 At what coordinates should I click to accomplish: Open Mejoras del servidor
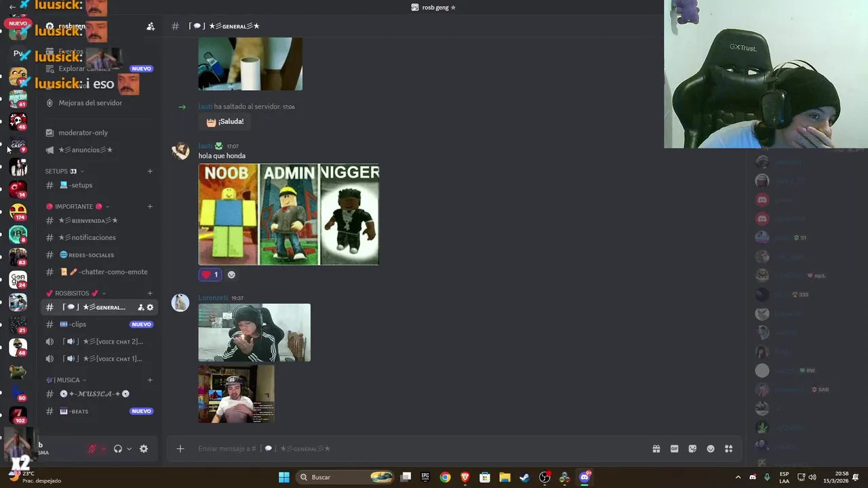tap(99, 103)
